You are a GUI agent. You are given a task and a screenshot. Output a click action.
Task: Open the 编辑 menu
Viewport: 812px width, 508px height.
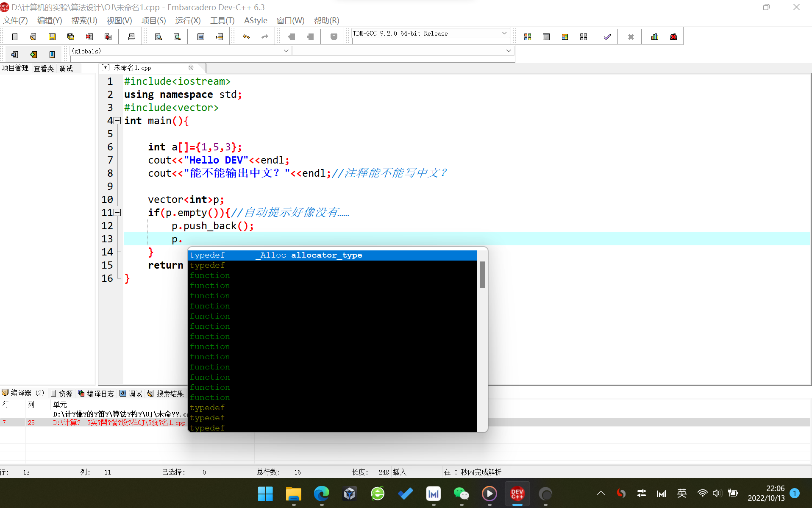[x=50, y=20]
